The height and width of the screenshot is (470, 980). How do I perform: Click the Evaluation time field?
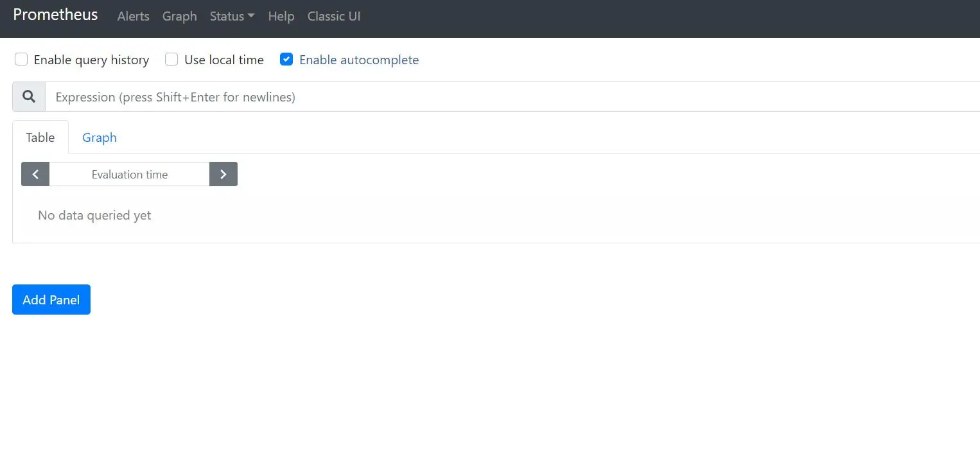pos(130,174)
